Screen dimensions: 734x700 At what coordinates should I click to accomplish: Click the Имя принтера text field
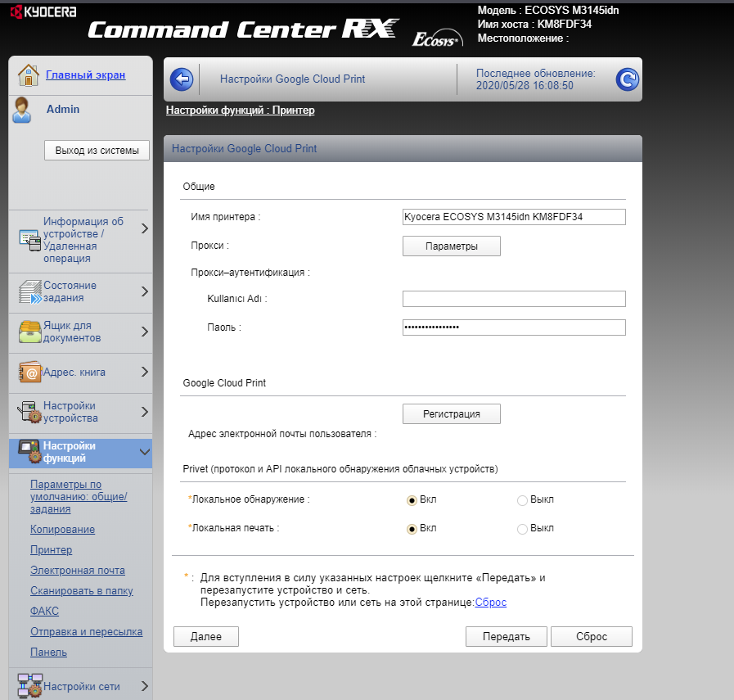[514, 217]
